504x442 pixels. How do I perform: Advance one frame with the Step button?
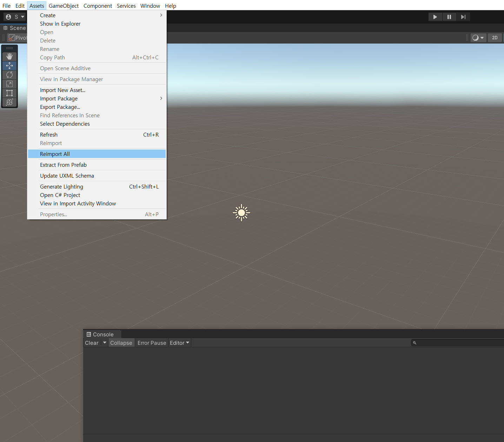[x=463, y=17]
